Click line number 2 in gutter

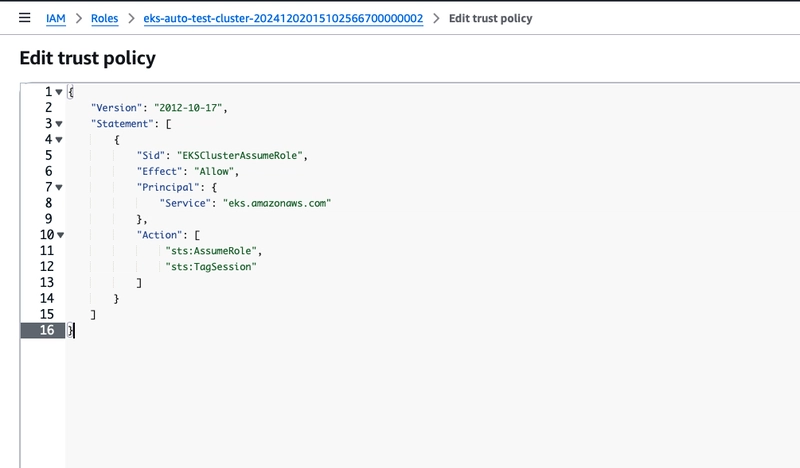[47, 108]
